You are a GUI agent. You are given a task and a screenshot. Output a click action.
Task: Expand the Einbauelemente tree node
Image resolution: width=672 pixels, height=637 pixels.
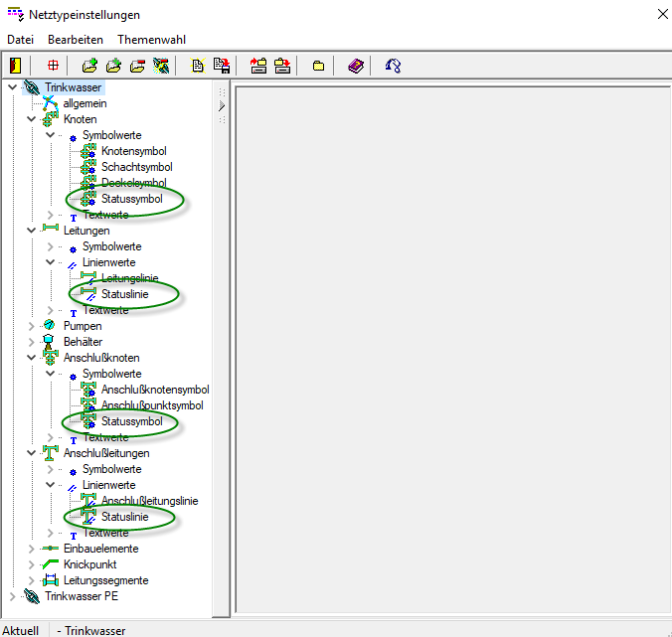(32, 549)
